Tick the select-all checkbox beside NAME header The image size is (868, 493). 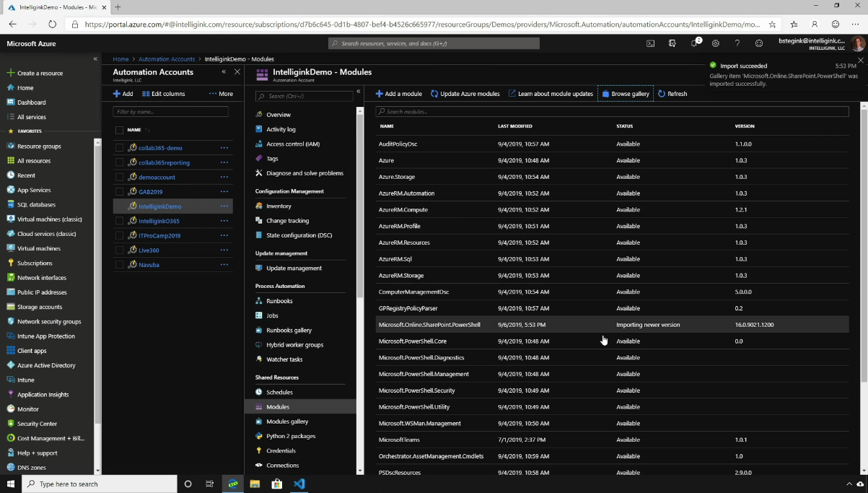click(x=119, y=130)
